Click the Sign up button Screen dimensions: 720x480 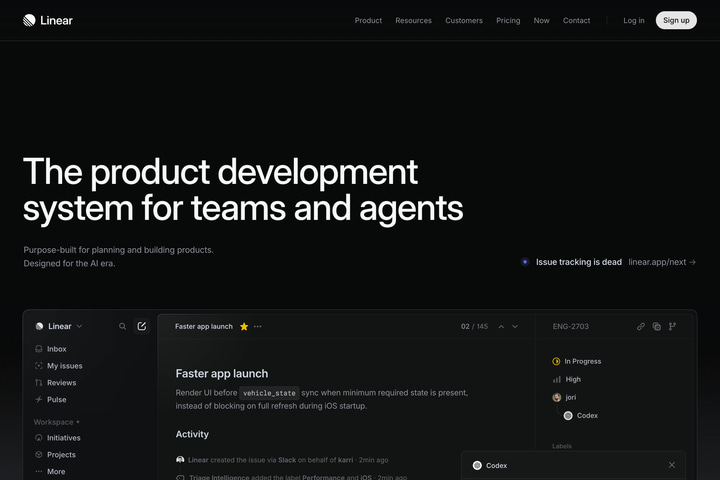coord(676,20)
